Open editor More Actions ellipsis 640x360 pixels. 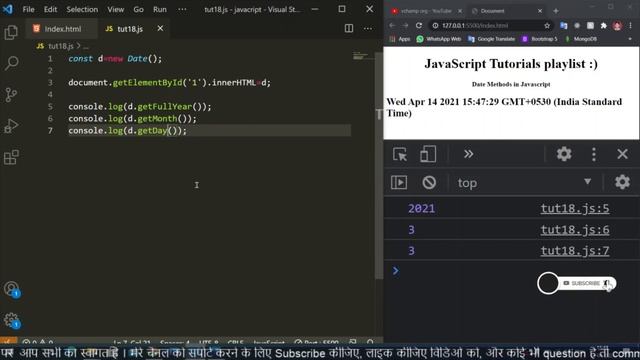click(368, 28)
